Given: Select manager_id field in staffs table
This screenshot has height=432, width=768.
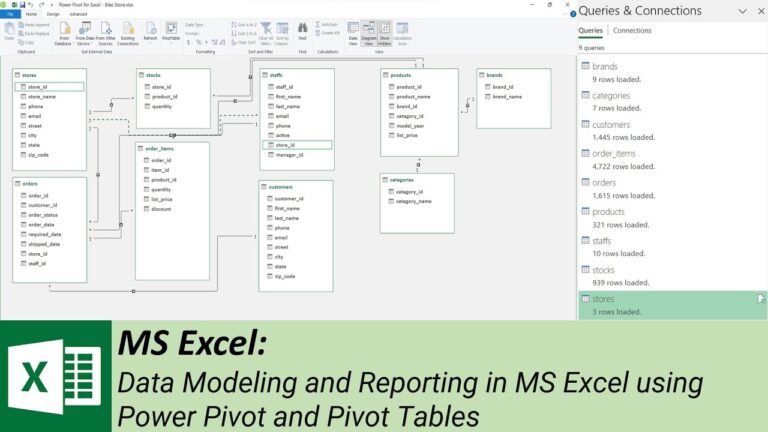Looking at the screenshot, I should (286, 155).
